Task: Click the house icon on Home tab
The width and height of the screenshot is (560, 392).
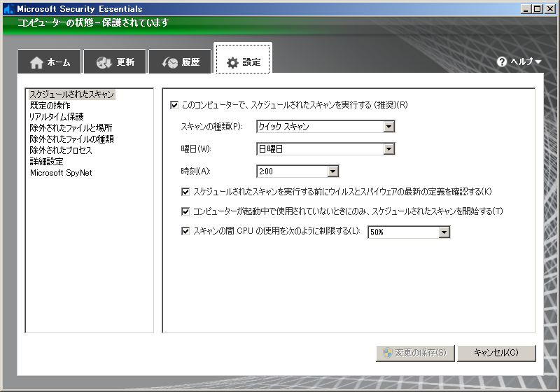Action: click(37, 62)
